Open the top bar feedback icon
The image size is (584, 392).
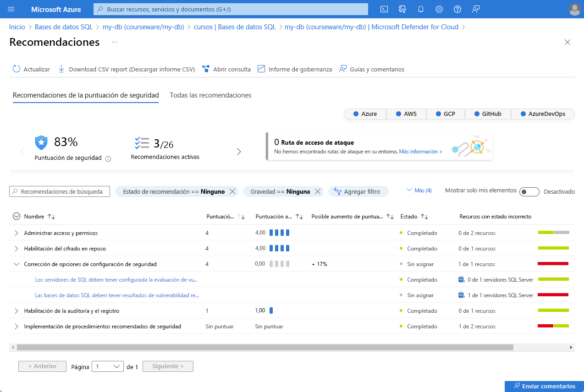(476, 9)
